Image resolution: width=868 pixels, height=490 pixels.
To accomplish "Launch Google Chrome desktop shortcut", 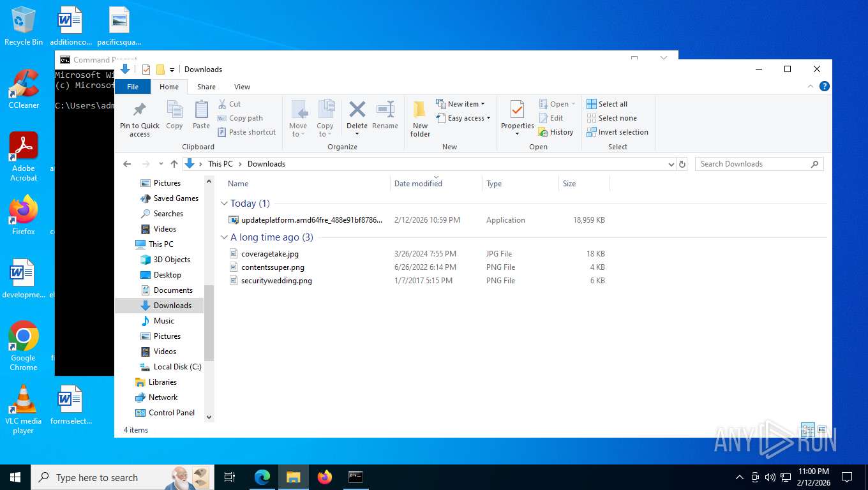I will [x=24, y=346].
